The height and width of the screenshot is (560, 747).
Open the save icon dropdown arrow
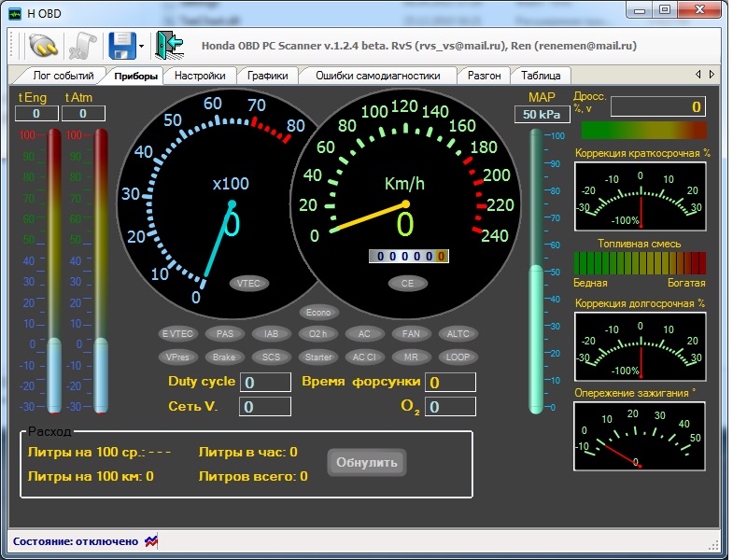tap(142, 46)
